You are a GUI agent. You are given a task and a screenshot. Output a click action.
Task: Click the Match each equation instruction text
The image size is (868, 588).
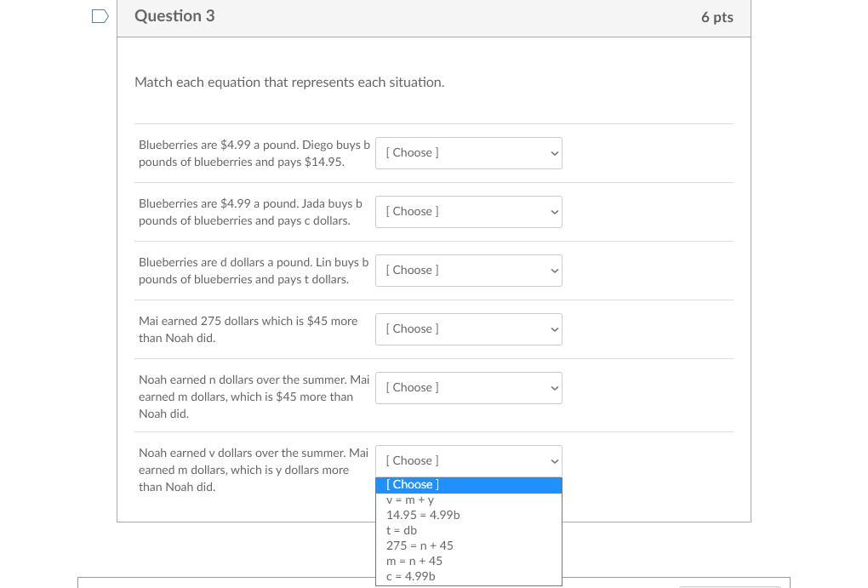(x=289, y=83)
